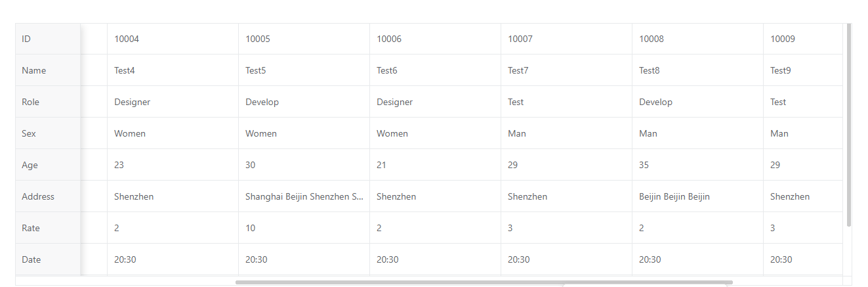868x287 pixels.
Task: Click the Test8 name cell
Action: [697, 70]
